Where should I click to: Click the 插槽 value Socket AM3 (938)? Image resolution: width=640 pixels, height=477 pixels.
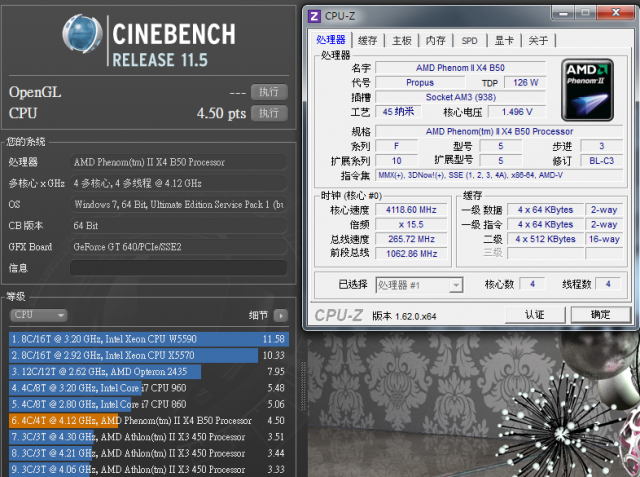coord(460,98)
